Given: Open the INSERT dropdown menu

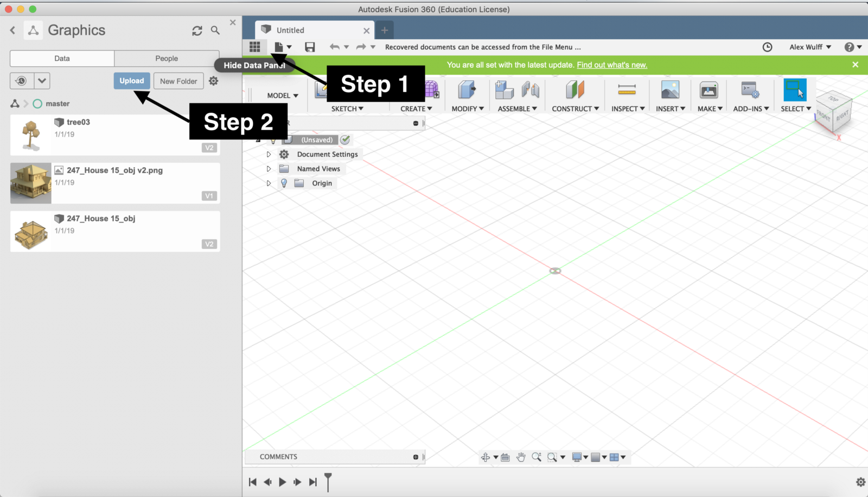Looking at the screenshot, I should point(671,109).
